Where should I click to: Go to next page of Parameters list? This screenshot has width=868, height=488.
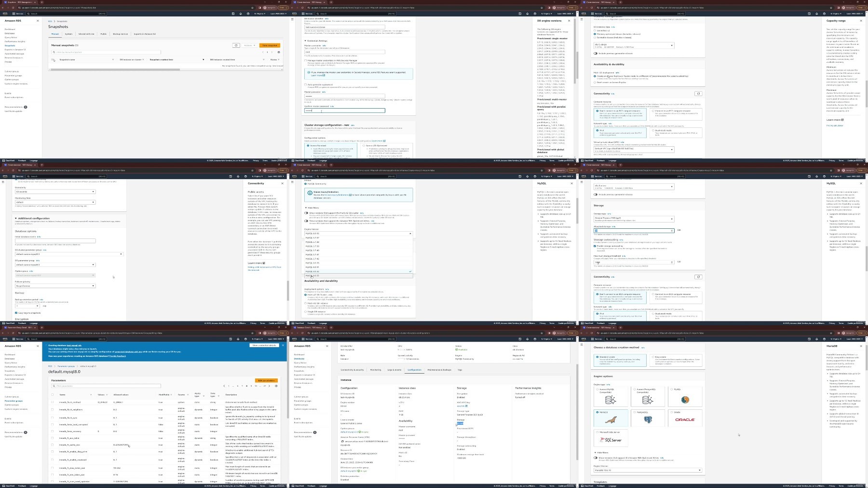tap(270, 386)
